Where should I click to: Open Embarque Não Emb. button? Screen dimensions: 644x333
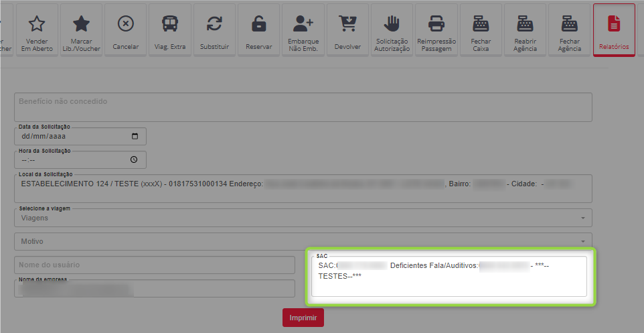(x=303, y=30)
